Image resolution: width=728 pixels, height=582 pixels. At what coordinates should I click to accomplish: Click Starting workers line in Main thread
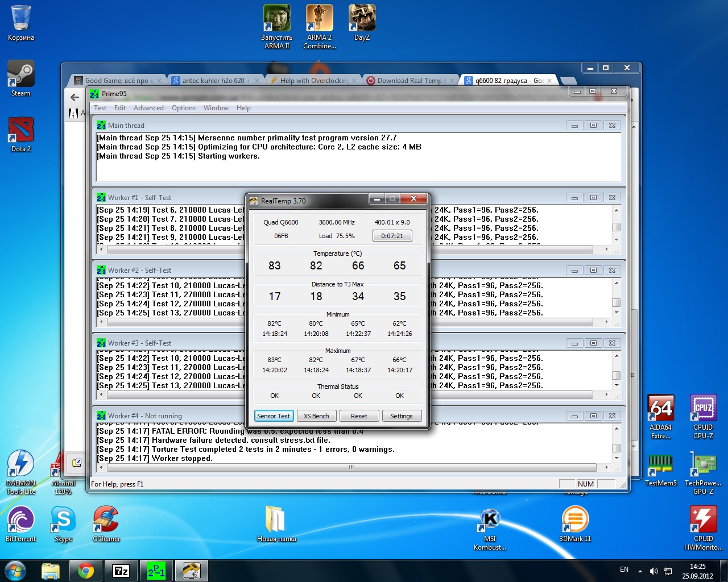tap(179, 156)
